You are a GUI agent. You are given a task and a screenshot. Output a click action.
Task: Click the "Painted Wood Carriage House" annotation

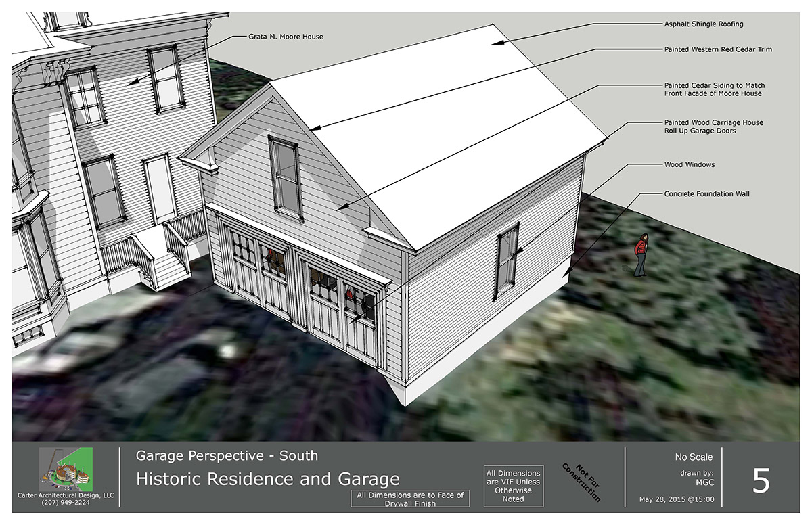[714, 127]
